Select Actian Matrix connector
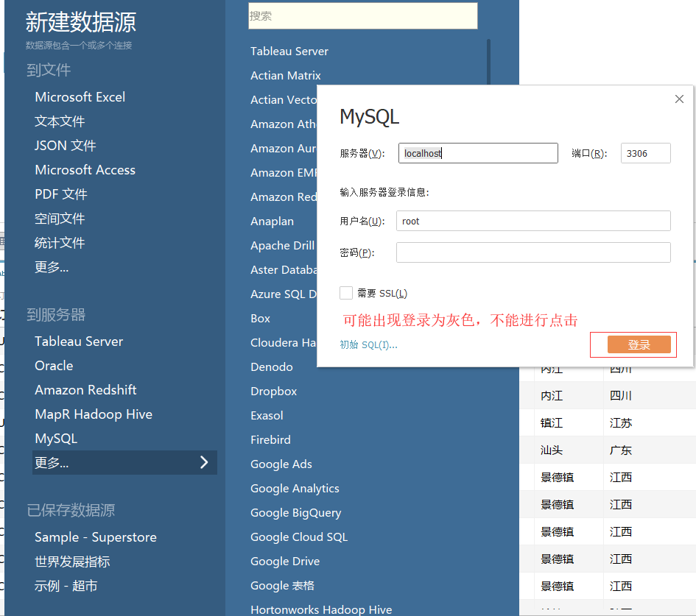 [x=286, y=75]
